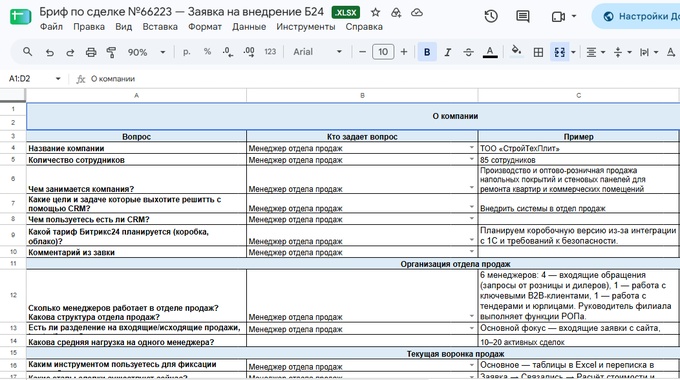Open the Файл menu
The height and width of the screenshot is (380, 680).
tap(51, 27)
